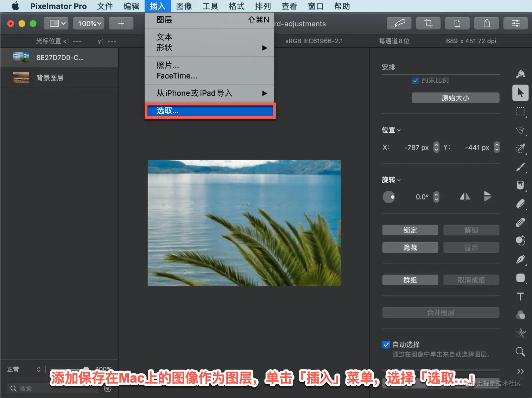This screenshot has height=398, width=532.
Task: Select the Effects sparkle tool
Action: coord(520,333)
